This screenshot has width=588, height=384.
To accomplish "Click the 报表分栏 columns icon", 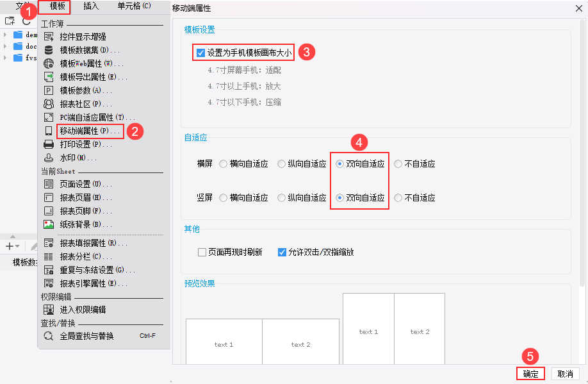I will [x=49, y=257].
